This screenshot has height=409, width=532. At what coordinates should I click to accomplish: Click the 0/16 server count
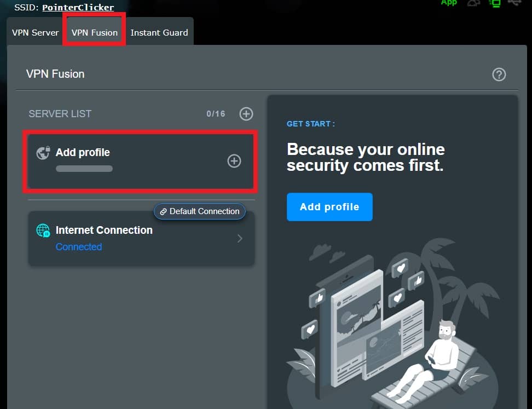tap(216, 114)
